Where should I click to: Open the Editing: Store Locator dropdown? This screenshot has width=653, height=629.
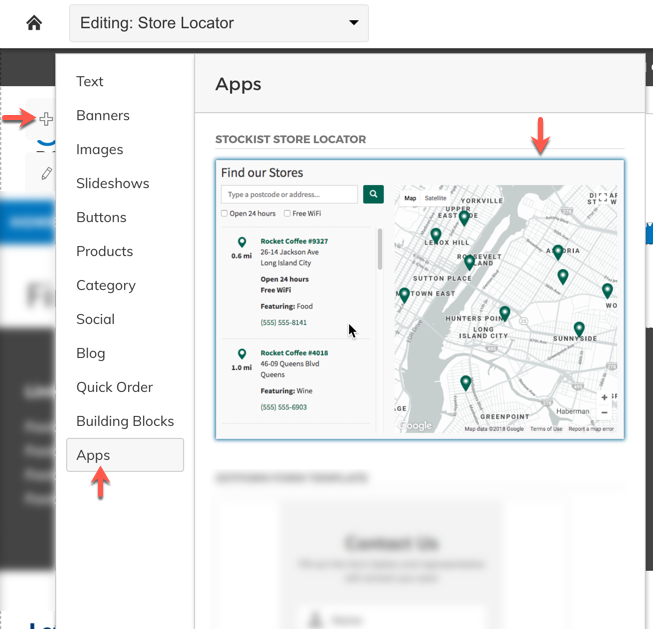coord(219,23)
